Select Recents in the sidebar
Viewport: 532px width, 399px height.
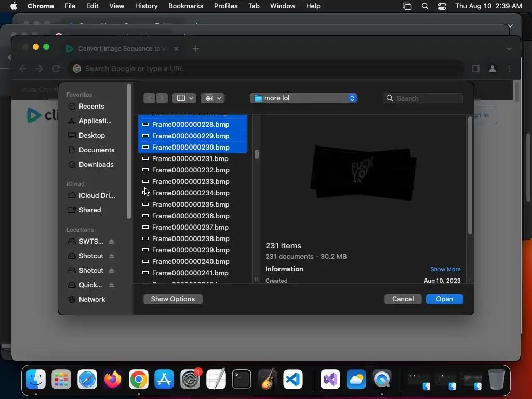pyautogui.click(x=91, y=106)
